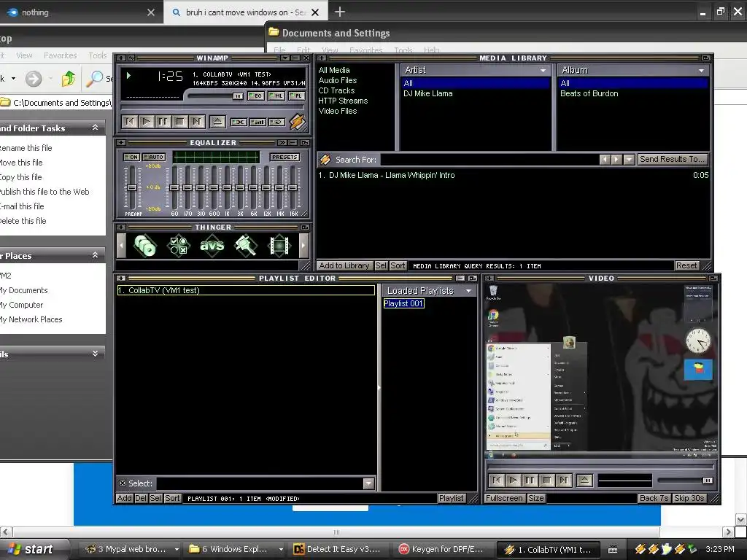This screenshot has height=560, width=747.
Task: Click Fullscreen in Video window
Action: (x=504, y=498)
